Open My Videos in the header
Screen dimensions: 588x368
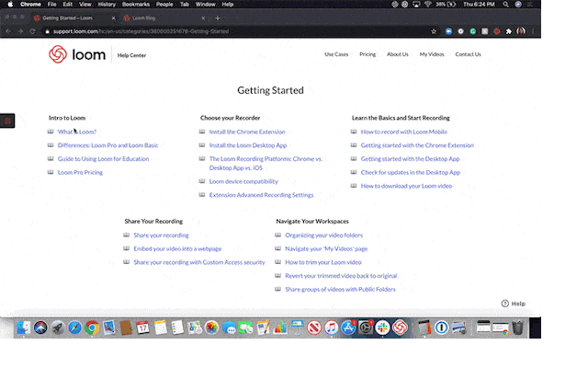coord(432,54)
